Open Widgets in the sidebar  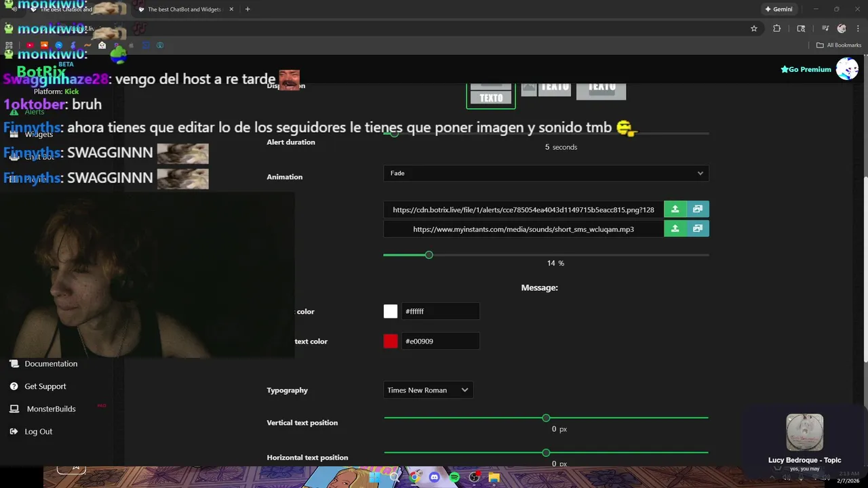pyautogui.click(x=32, y=134)
